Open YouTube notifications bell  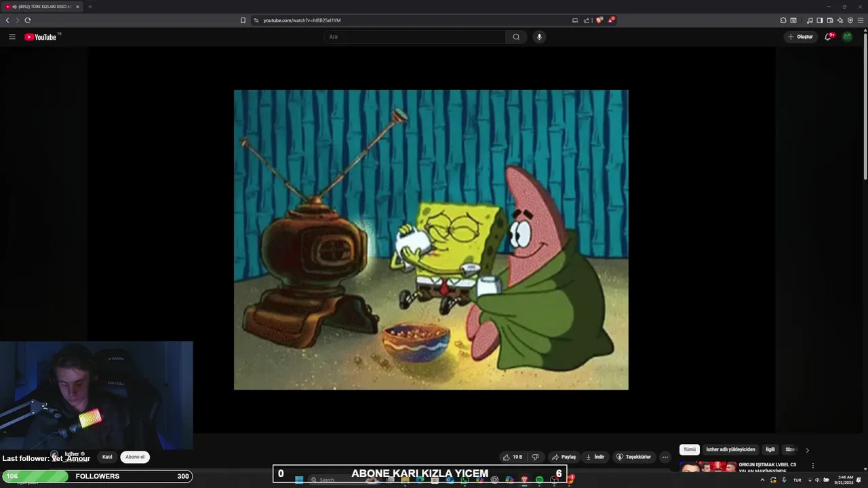[x=828, y=37]
